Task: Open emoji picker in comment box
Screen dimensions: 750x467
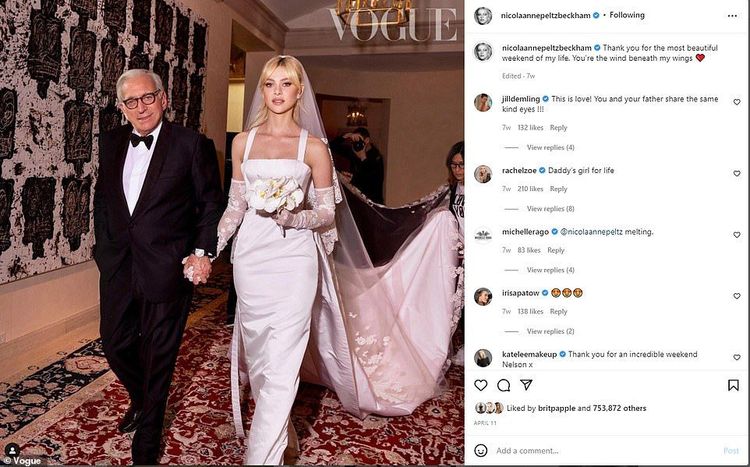Action: pos(481,450)
